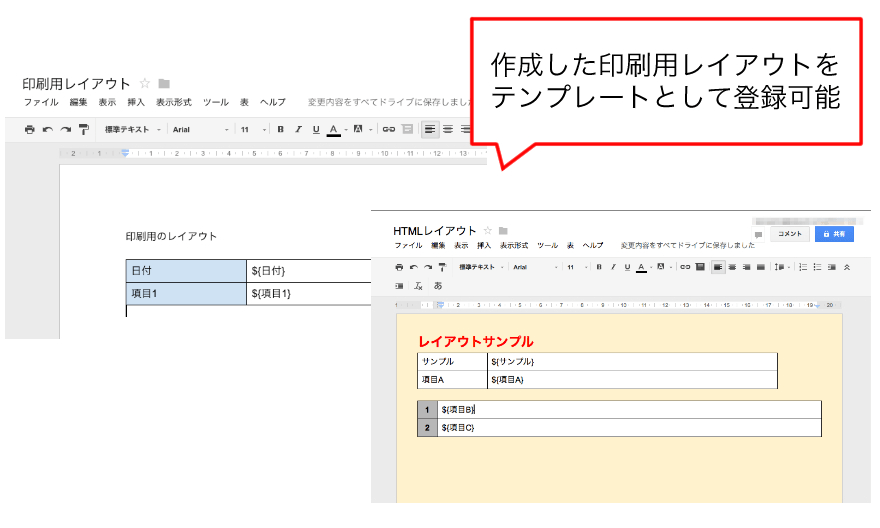Click the 項目1 label cell

(186, 293)
